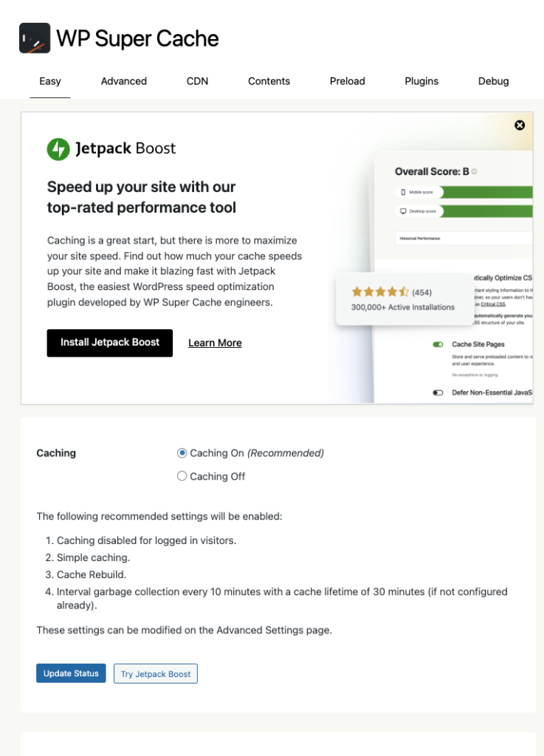
Task: Click the Install Jetpack Boost button
Action: click(110, 343)
